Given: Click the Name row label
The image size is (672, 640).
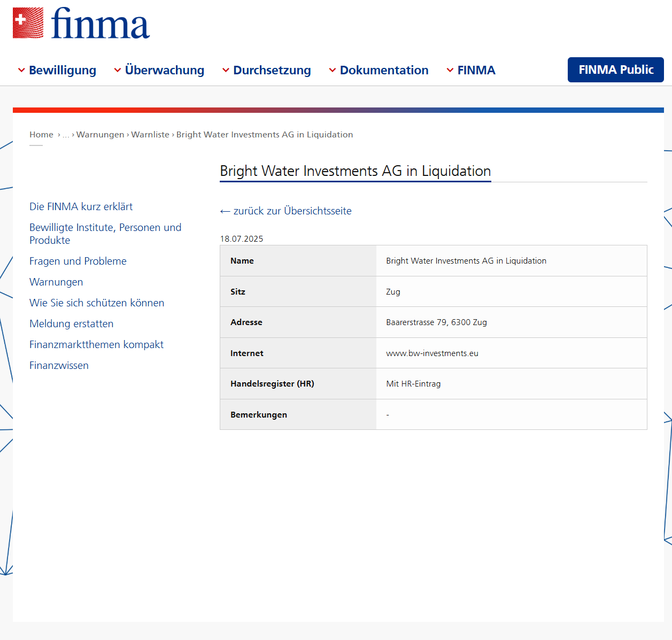Looking at the screenshot, I should click(242, 261).
